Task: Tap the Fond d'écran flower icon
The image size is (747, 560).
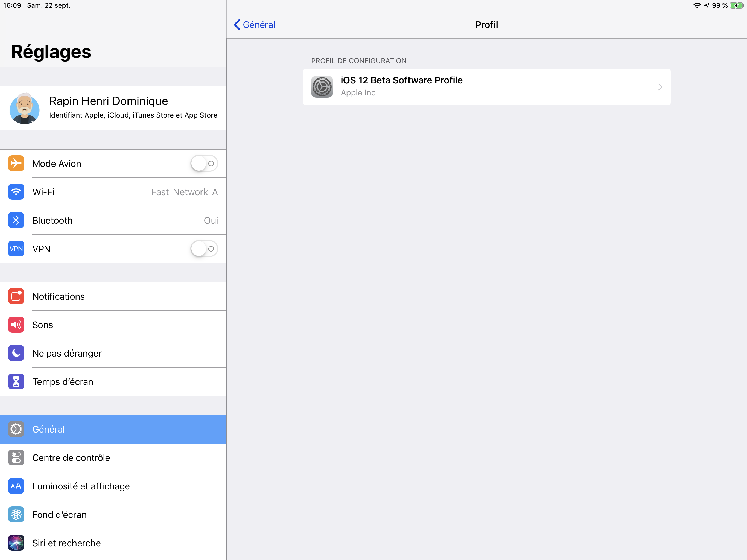Action: [16, 514]
